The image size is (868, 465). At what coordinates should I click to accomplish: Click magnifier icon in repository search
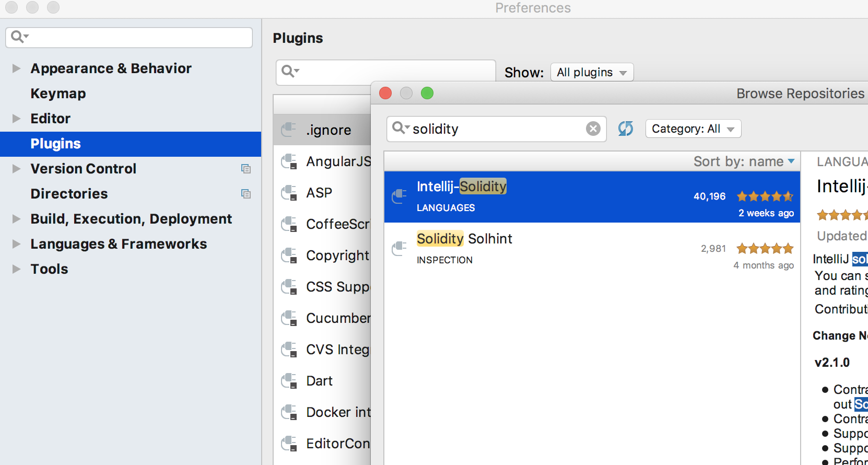[401, 128]
